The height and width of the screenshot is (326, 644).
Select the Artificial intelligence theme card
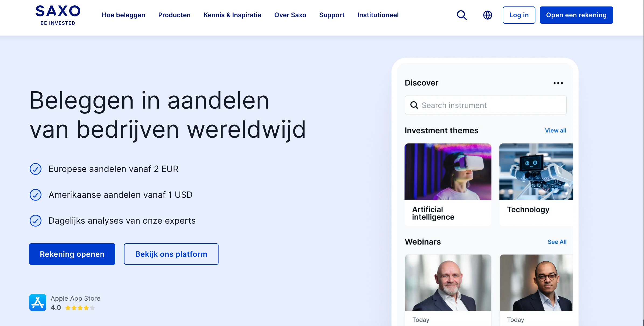tap(448, 184)
